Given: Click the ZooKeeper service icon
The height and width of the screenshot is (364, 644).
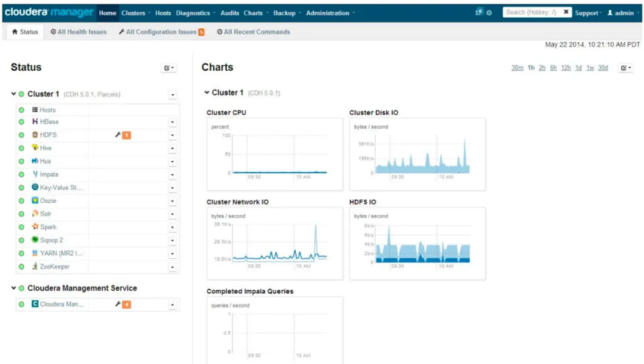Looking at the screenshot, I should [35, 266].
